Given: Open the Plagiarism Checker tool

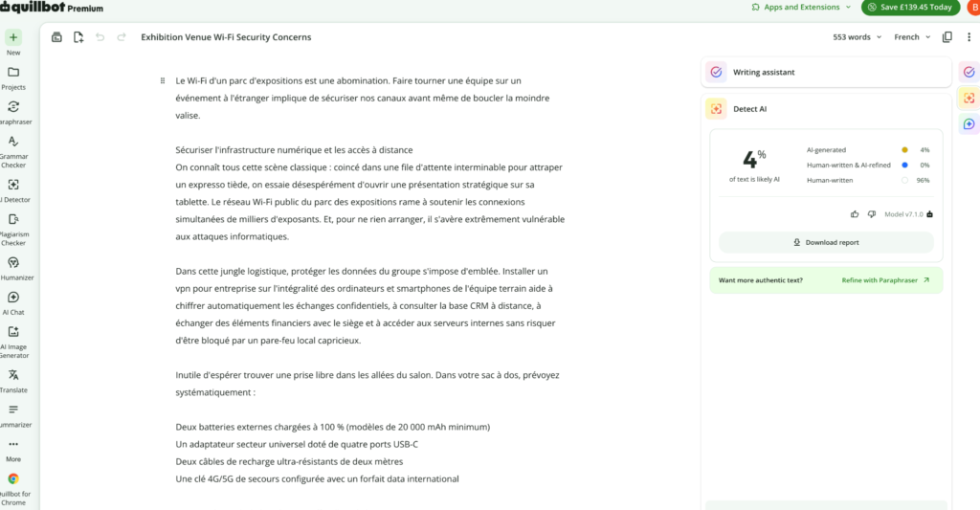Looking at the screenshot, I should pos(13,229).
